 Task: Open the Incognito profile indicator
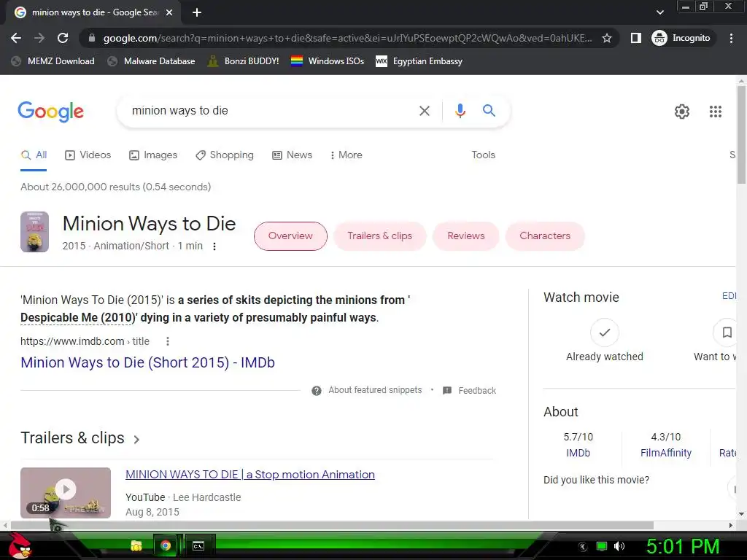pyautogui.click(x=682, y=38)
